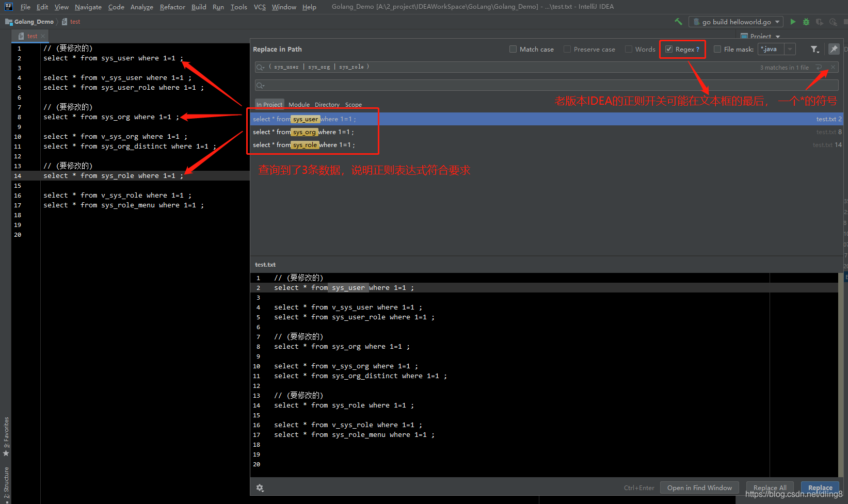Open the Analyze menu
848x504 pixels.
[142, 7]
